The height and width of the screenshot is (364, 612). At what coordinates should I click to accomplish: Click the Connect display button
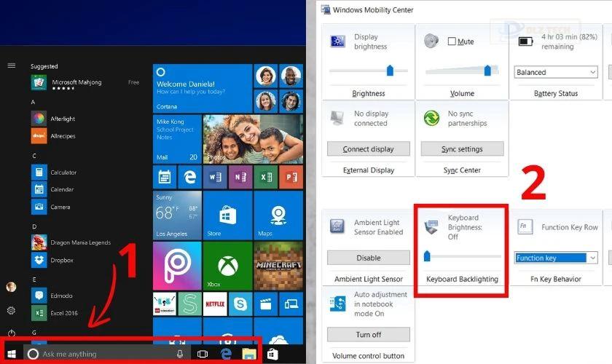(369, 149)
